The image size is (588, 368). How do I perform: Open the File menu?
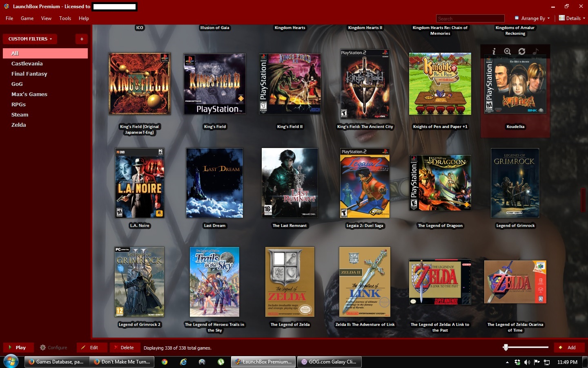coord(9,18)
